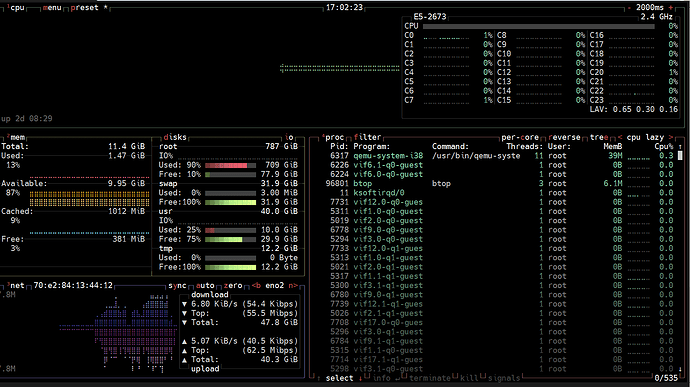Click the 0/535 process counter
This screenshot has width=690, height=387.
click(x=666, y=378)
